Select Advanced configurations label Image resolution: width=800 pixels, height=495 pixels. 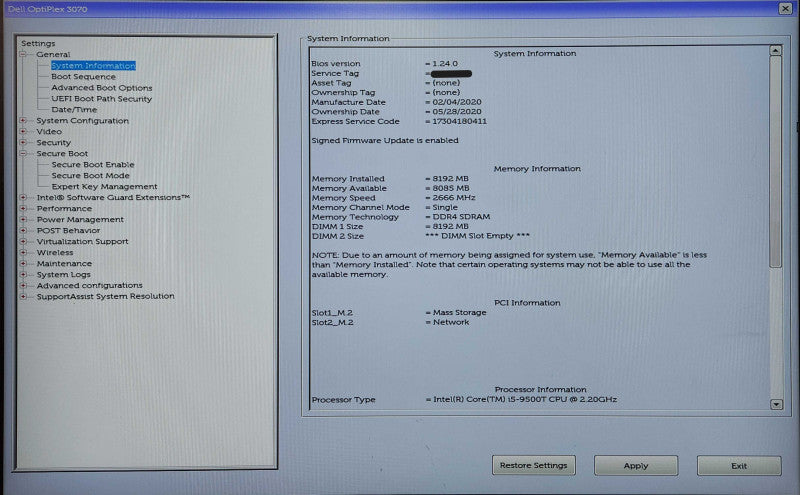click(89, 286)
